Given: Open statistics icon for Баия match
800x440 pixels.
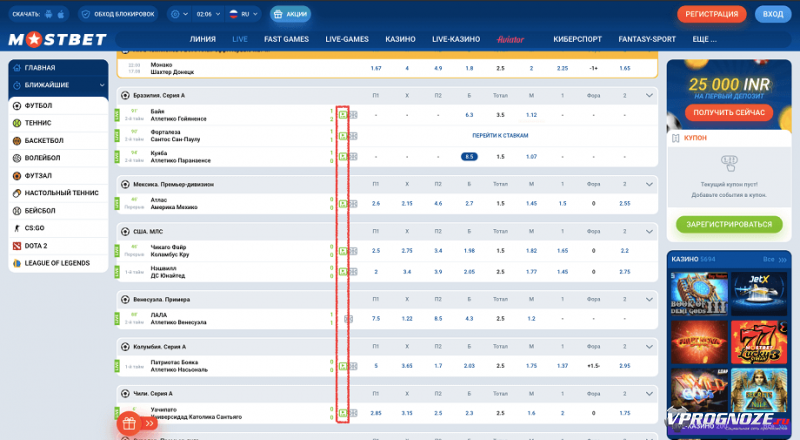Looking at the screenshot, I should 353,115.
